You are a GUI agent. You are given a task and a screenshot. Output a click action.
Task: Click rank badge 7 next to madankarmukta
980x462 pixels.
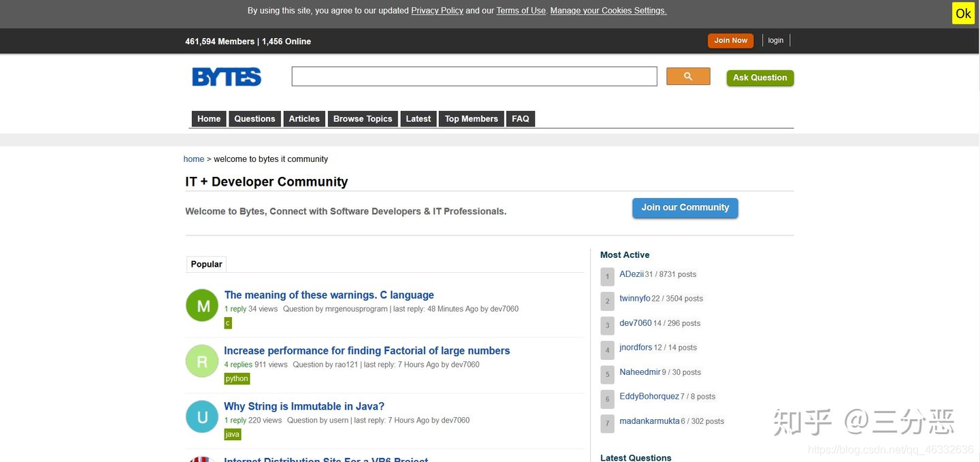[x=608, y=424]
